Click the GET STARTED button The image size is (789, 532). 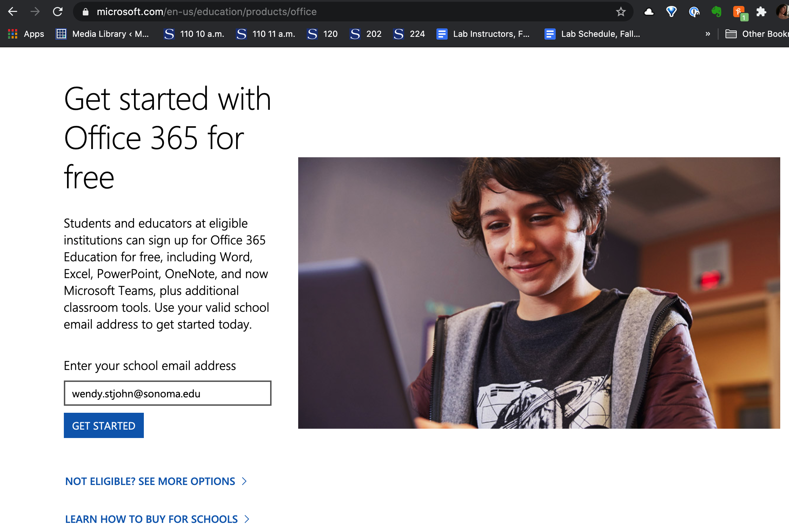click(103, 425)
